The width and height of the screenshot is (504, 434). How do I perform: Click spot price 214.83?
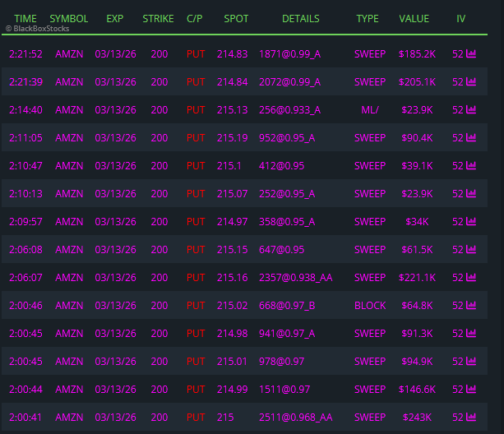(233, 54)
